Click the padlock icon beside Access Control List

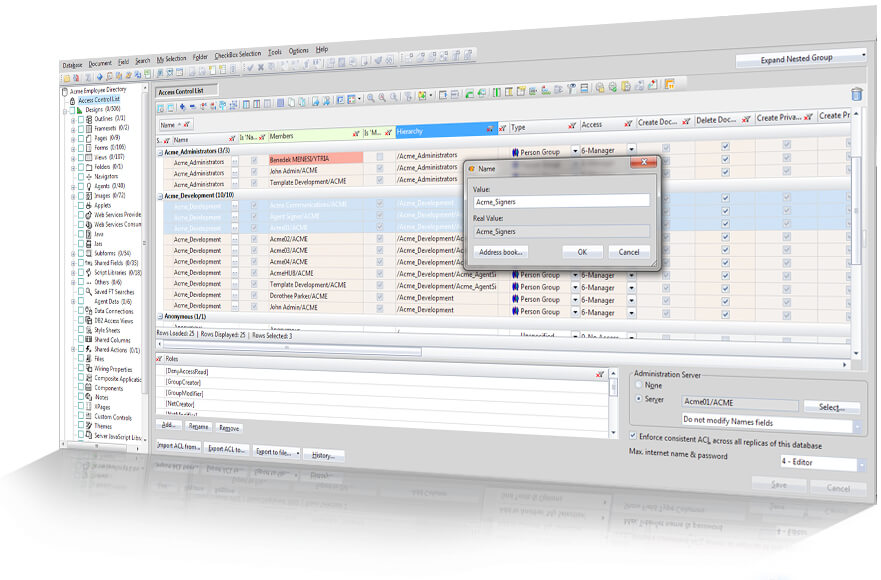(72, 101)
